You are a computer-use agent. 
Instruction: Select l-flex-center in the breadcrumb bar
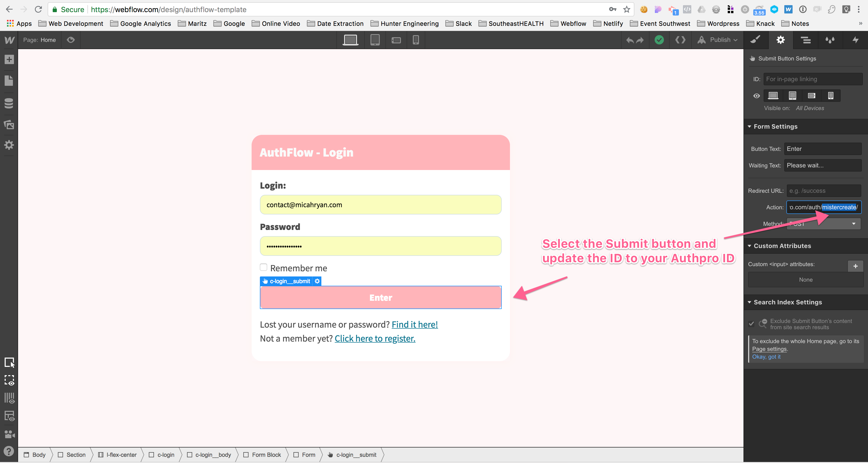pos(118,454)
